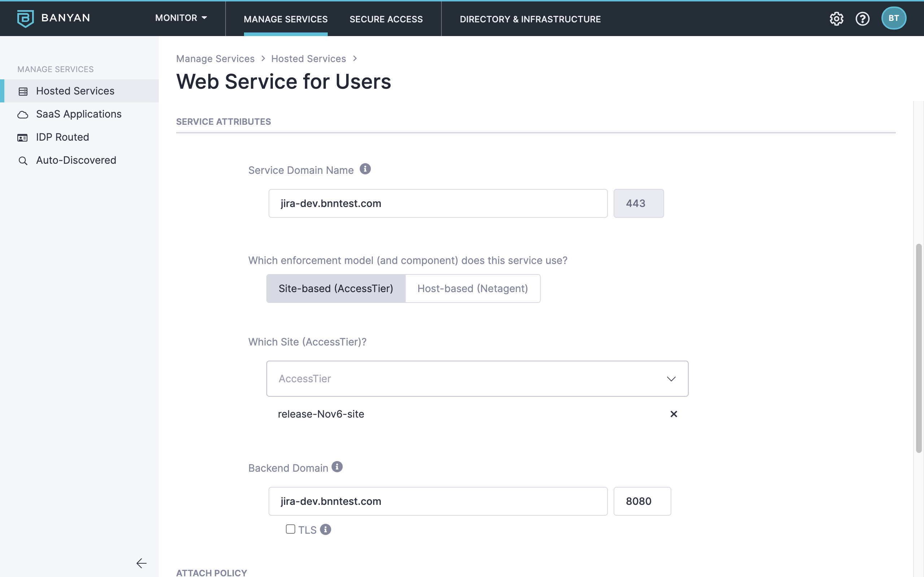Open DIRECTORY & INFRASTRUCTURE tab
Viewport: 924px width, 577px height.
(x=530, y=19)
